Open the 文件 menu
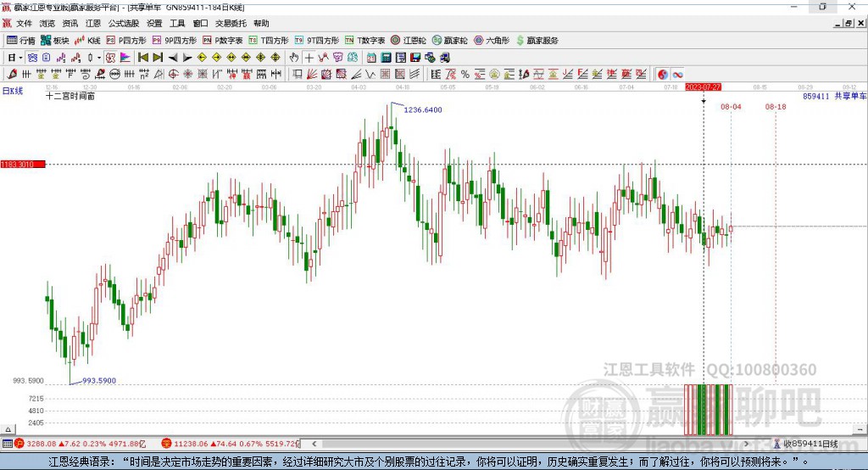The width and height of the screenshot is (868, 470). pyautogui.click(x=24, y=23)
